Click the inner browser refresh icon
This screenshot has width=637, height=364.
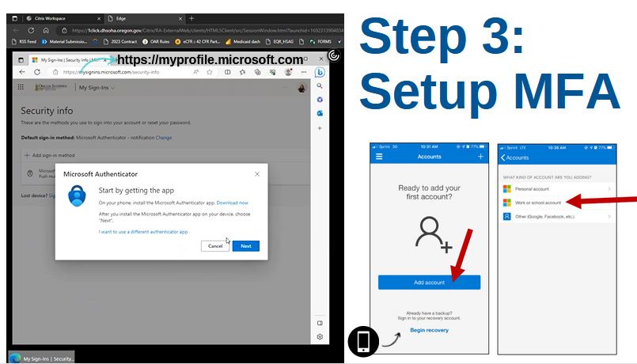[36, 72]
